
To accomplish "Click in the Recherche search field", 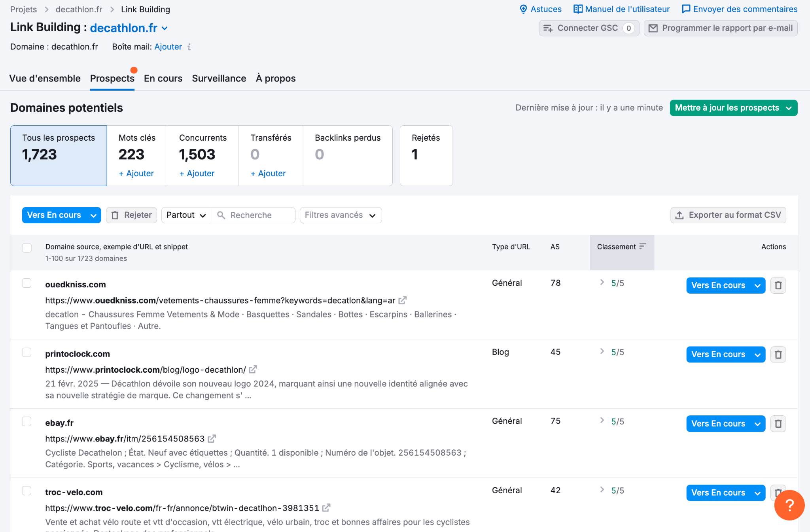I will coord(253,215).
